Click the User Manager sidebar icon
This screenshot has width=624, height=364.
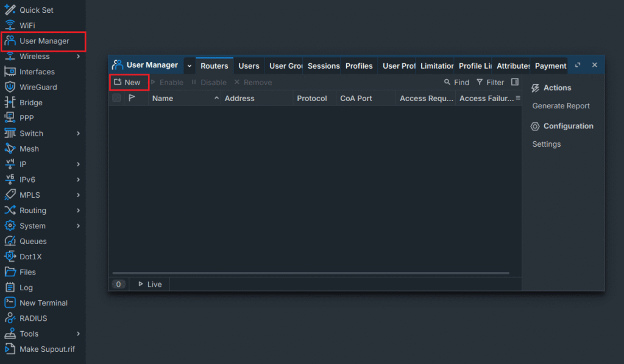click(x=10, y=41)
